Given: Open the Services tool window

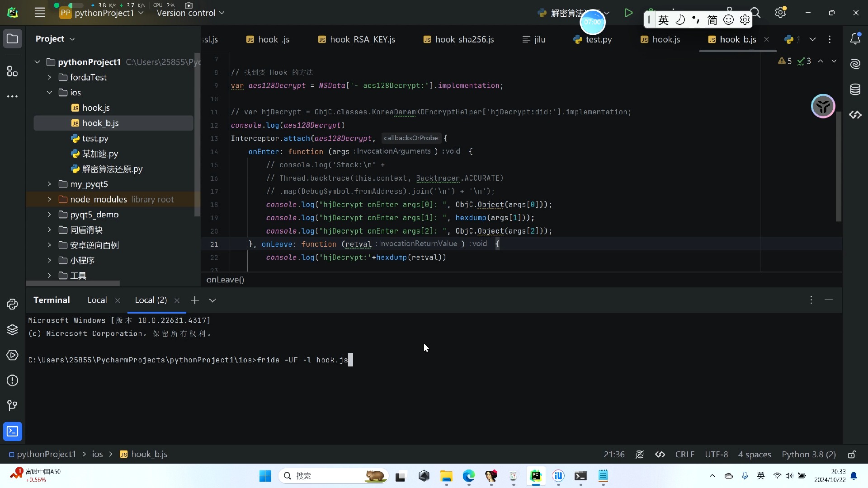Looking at the screenshot, I should (x=12, y=355).
